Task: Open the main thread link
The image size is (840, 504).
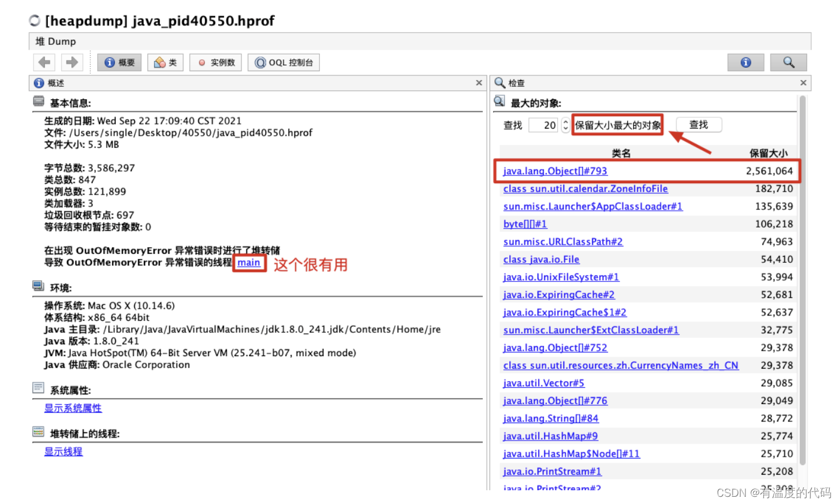Action: pyautogui.click(x=249, y=262)
